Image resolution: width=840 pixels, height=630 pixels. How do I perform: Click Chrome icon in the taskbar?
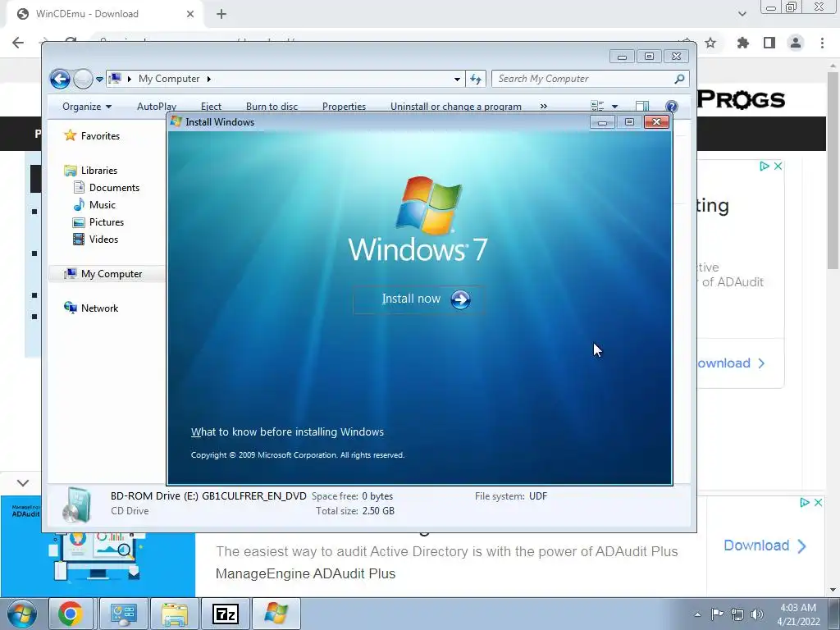tap(71, 614)
